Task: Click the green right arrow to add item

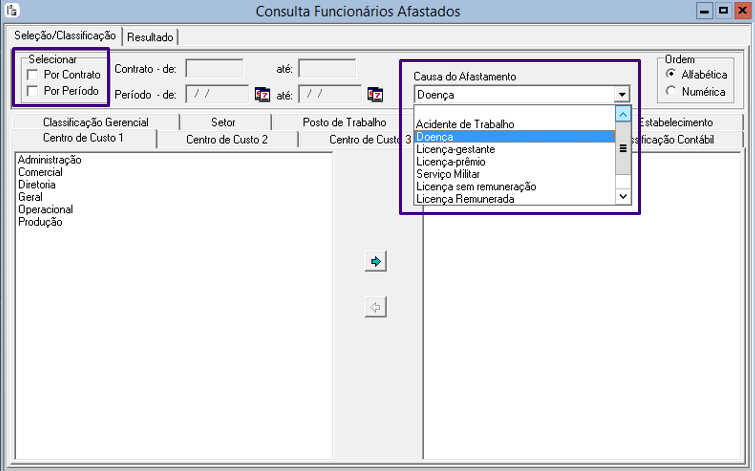Action: 376,261
